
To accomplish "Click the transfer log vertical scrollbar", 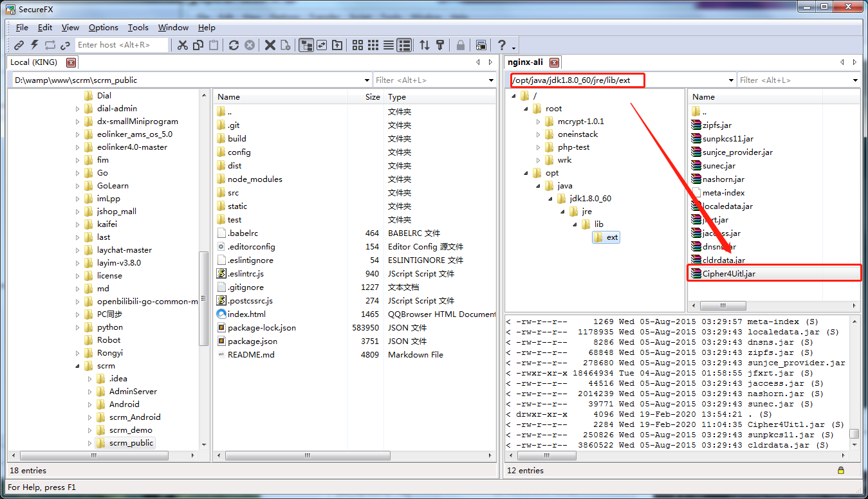I will (x=854, y=433).
